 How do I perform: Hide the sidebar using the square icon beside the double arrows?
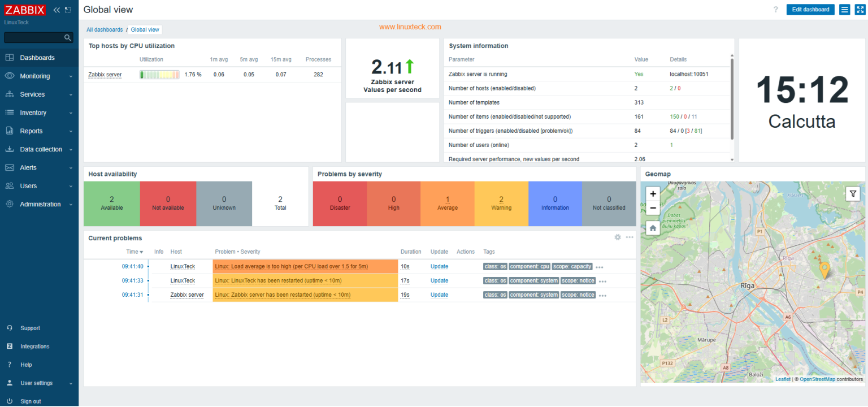(68, 10)
